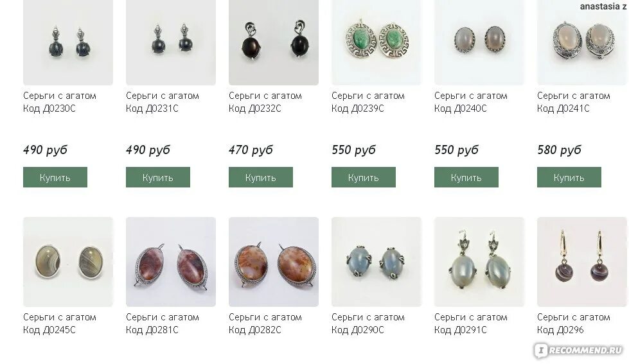Click Купить under code Д0239С
The height and width of the screenshot is (364, 629).
(364, 177)
